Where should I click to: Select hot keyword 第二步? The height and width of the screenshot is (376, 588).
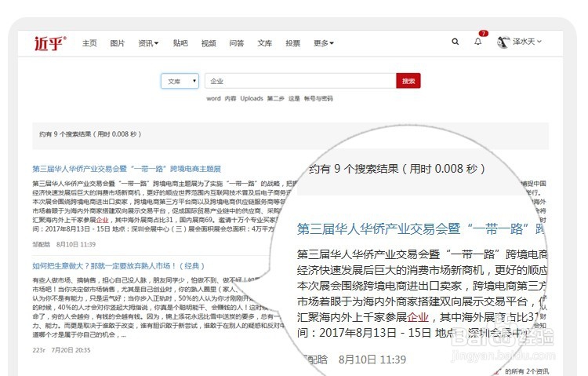coord(276,98)
